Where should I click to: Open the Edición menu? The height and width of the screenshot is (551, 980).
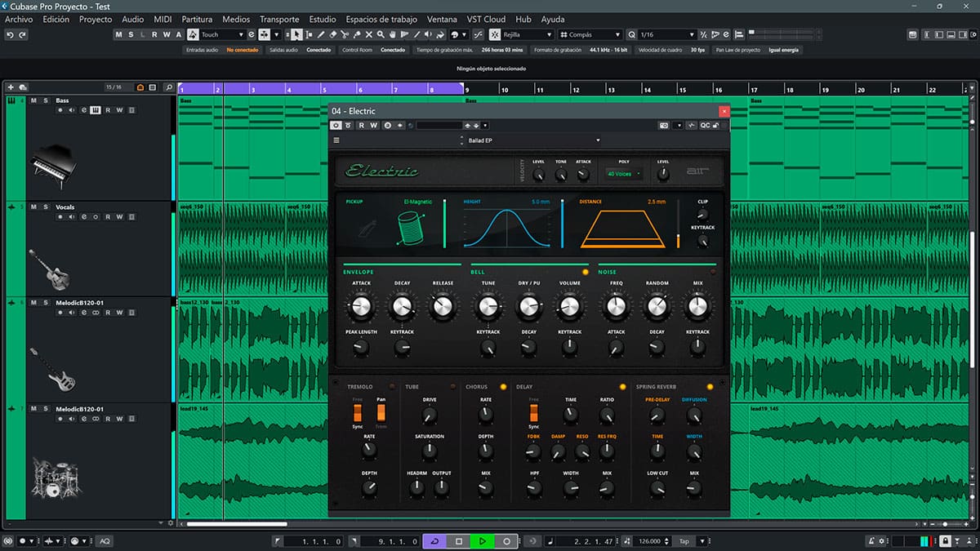(x=56, y=19)
